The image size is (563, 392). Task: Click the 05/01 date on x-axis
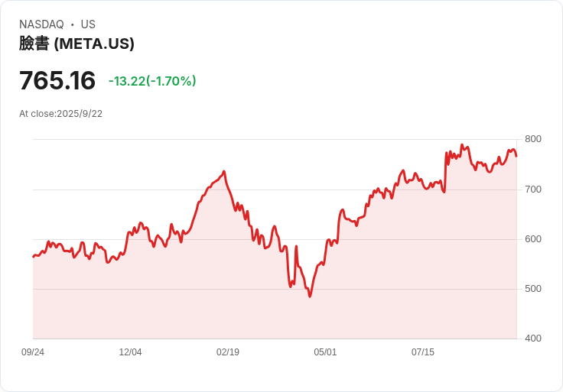click(325, 352)
